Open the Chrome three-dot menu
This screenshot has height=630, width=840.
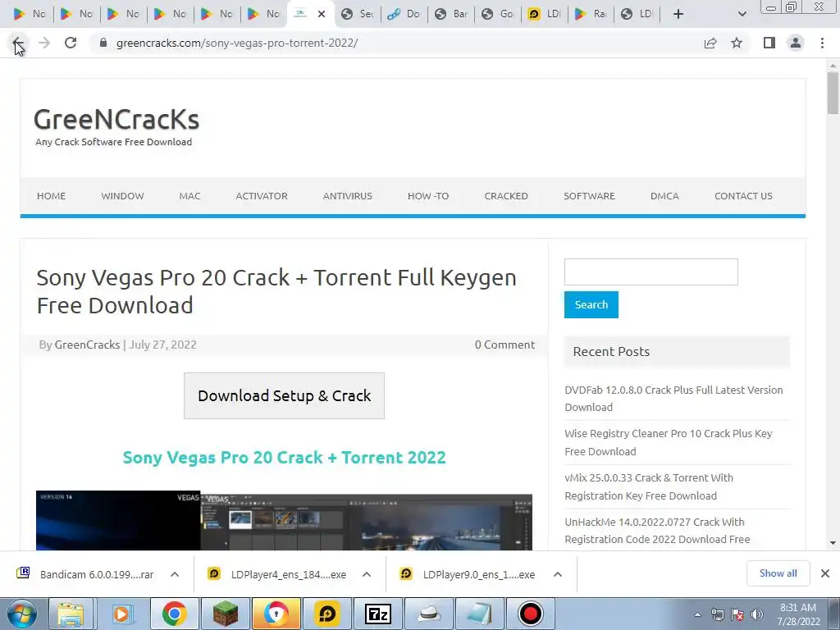822,43
